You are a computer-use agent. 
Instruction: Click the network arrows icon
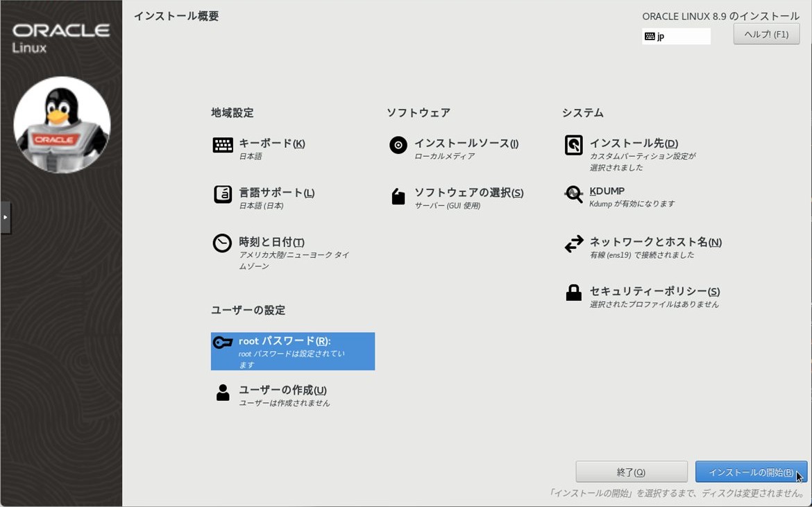pyautogui.click(x=573, y=243)
